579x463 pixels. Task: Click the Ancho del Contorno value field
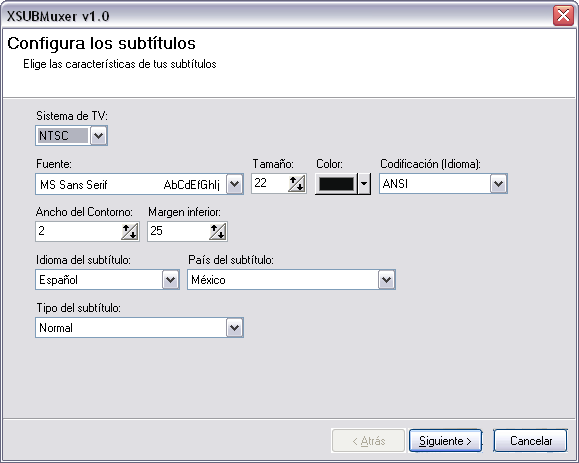tap(79, 232)
